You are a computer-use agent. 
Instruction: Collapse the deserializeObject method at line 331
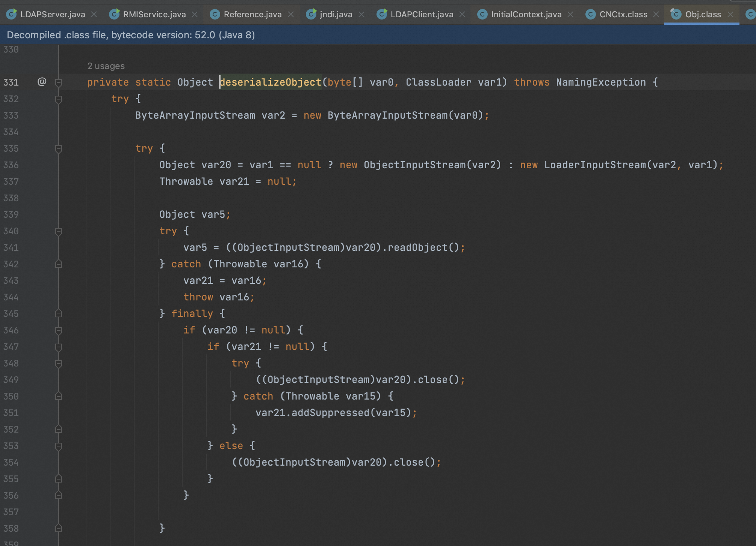pos(58,82)
